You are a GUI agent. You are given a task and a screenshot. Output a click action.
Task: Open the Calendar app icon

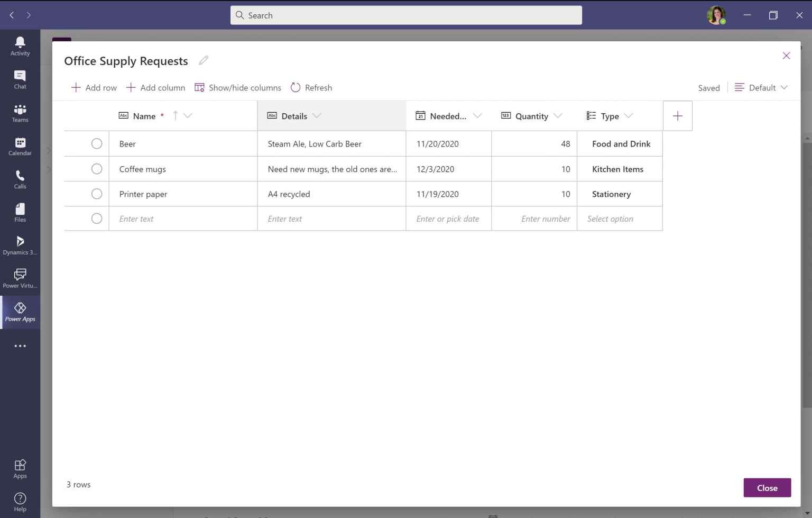pyautogui.click(x=20, y=145)
